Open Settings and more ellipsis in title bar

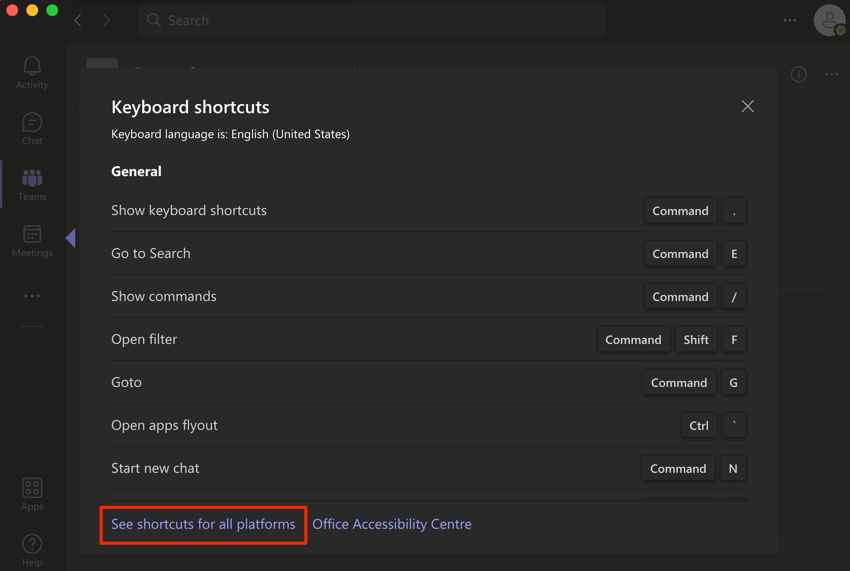click(790, 20)
